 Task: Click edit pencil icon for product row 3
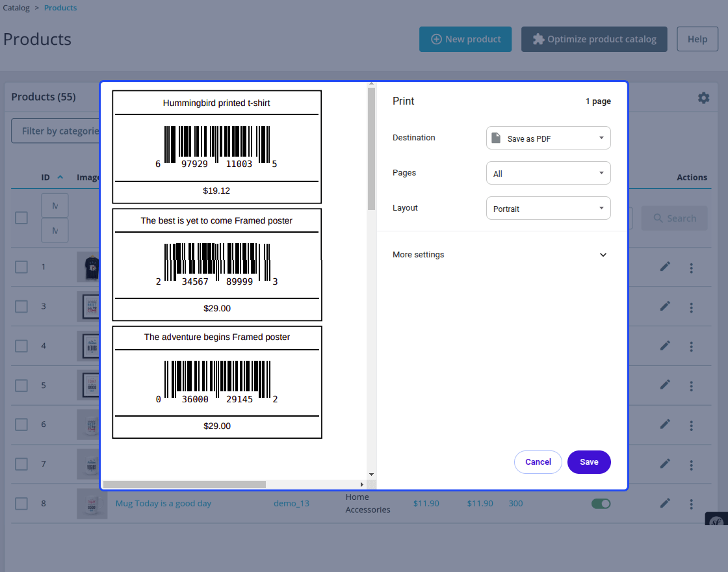point(665,306)
